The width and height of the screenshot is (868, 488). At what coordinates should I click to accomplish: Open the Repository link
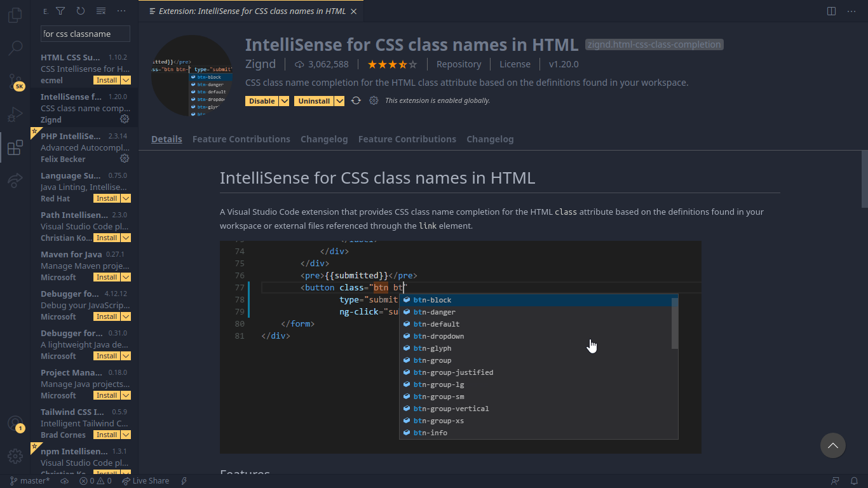click(459, 64)
